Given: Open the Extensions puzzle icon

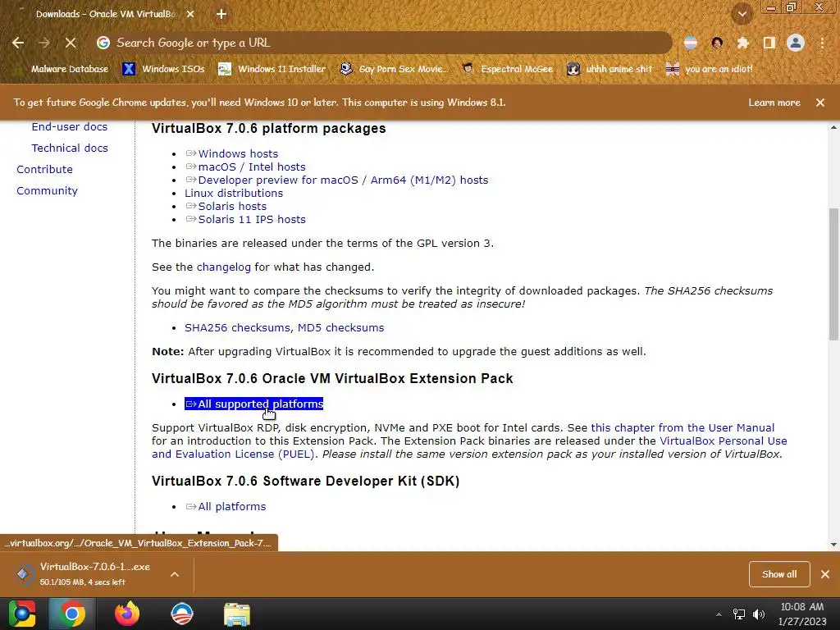Looking at the screenshot, I should [742, 43].
